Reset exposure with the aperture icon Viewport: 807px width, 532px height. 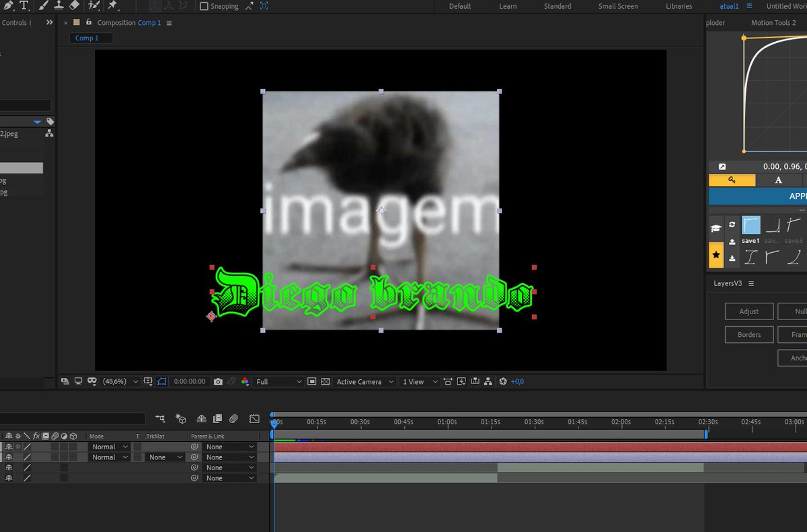pyautogui.click(x=502, y=381)
